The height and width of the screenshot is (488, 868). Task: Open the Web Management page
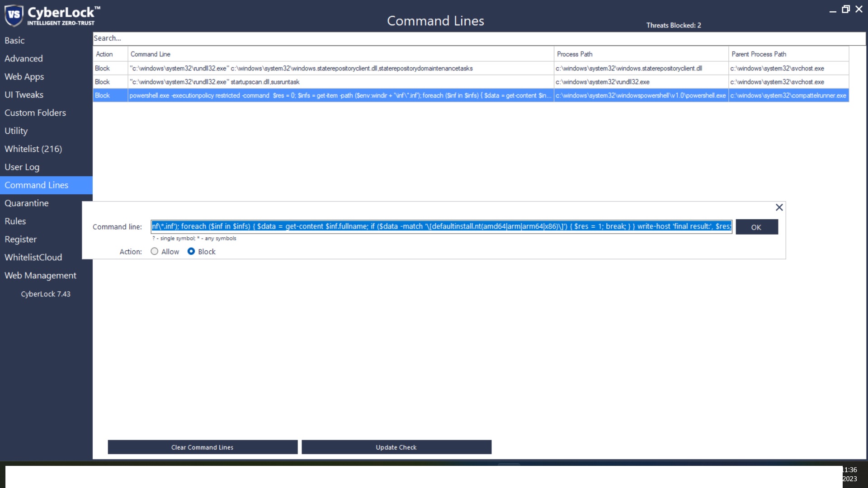[x=40, y=276]
